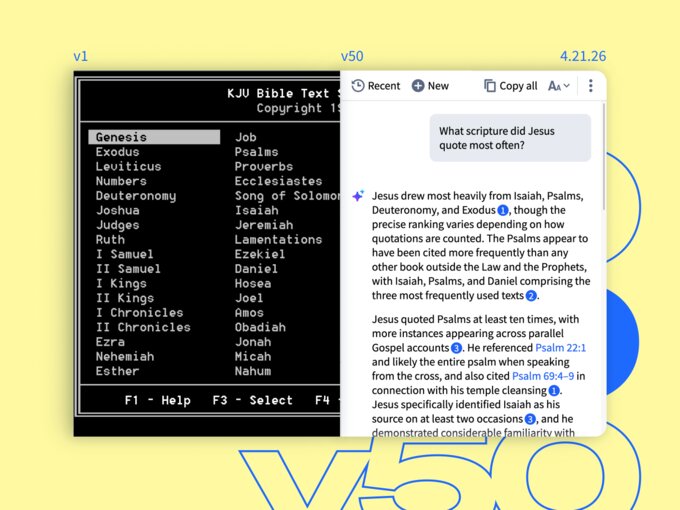The width and height of the screenshot is (680, 510).
Task: Choose Isaiah from the book list
Action: [x=257, y=210]
